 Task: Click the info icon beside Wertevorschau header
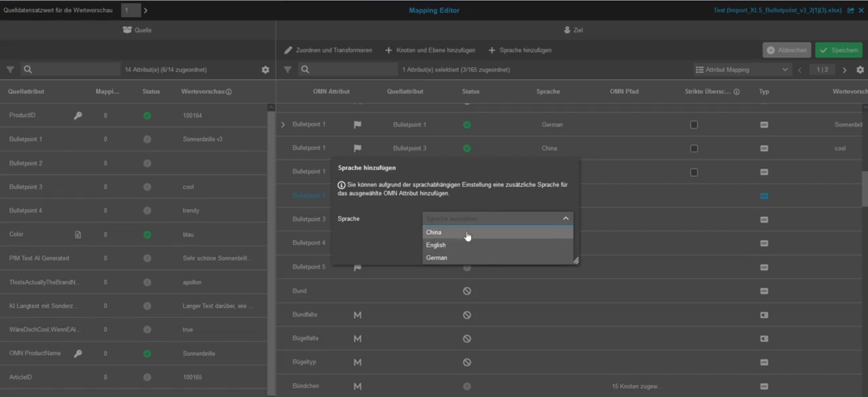[x=229, y=92]
